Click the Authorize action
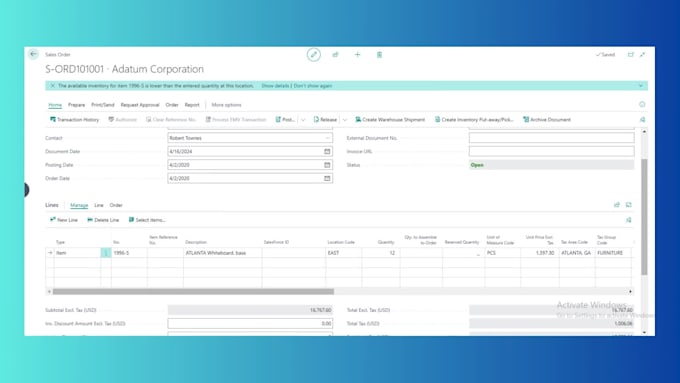Screen dimensions: 680x383 coord(123,120)
